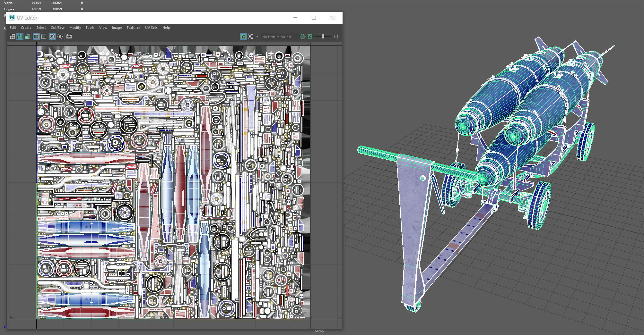Toggle the RGB channels display icon
The width and height of the screenshot is (644, 335).
click(302, 37)
